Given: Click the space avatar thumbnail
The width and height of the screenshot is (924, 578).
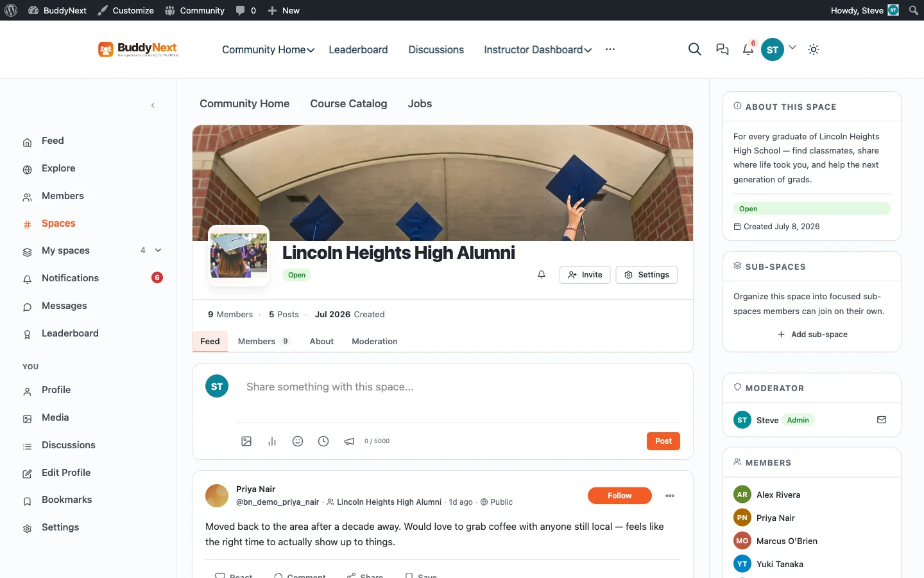Looking at the screenshot, I should (239, 256).
